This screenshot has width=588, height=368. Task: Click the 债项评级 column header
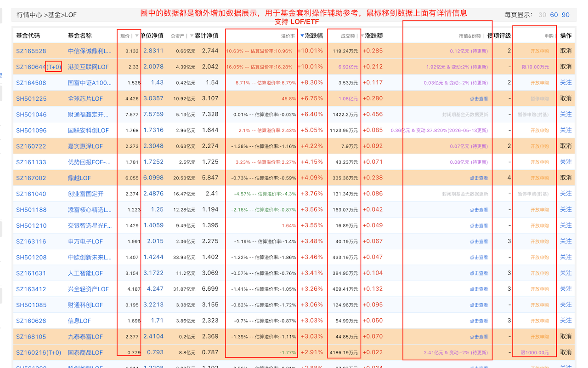(499, 35)
